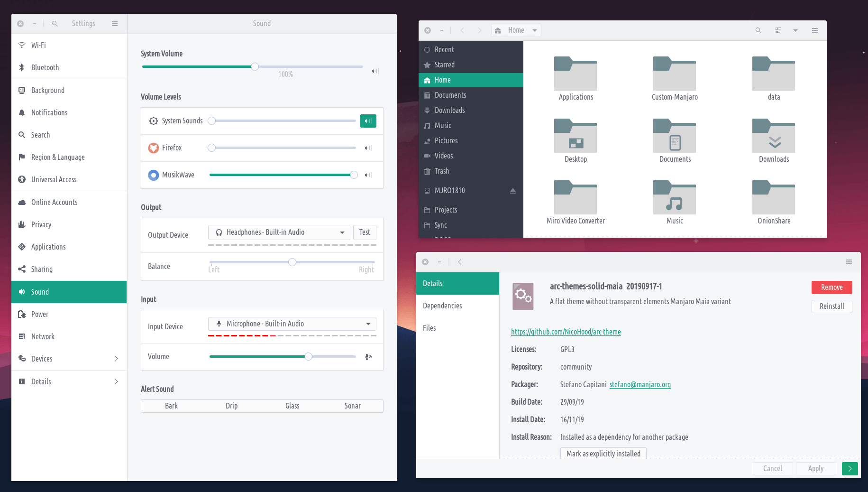Click the back arrow in package details window
Image resolution: width=868 pixels, height=492 pixels.
[460, 262]
